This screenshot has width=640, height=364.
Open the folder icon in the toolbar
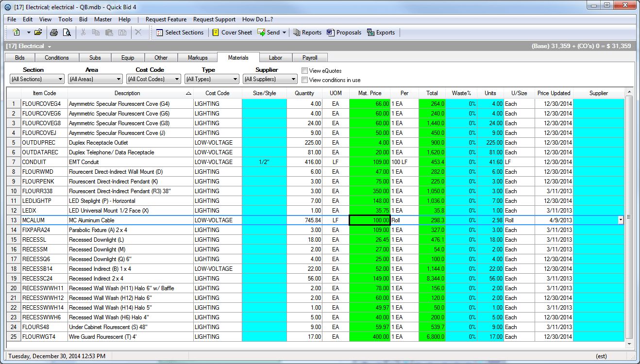pos(38,33)
